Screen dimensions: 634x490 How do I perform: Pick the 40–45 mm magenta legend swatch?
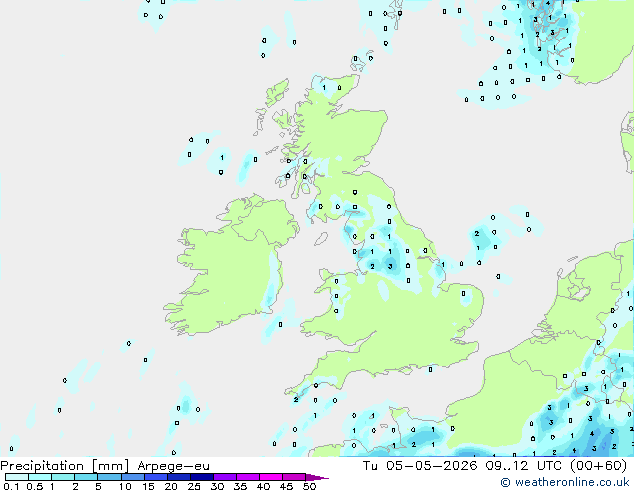click(271, 477)
